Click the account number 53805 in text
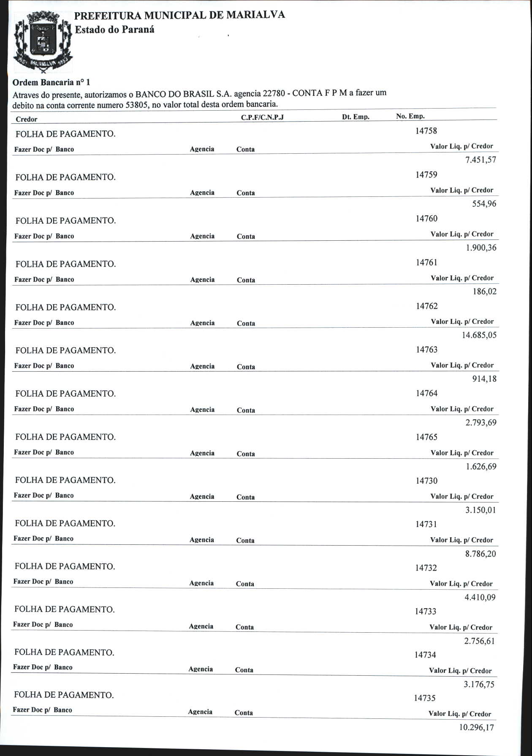The height and width of the screenshot is (756, 532). [x=136, y=105]
